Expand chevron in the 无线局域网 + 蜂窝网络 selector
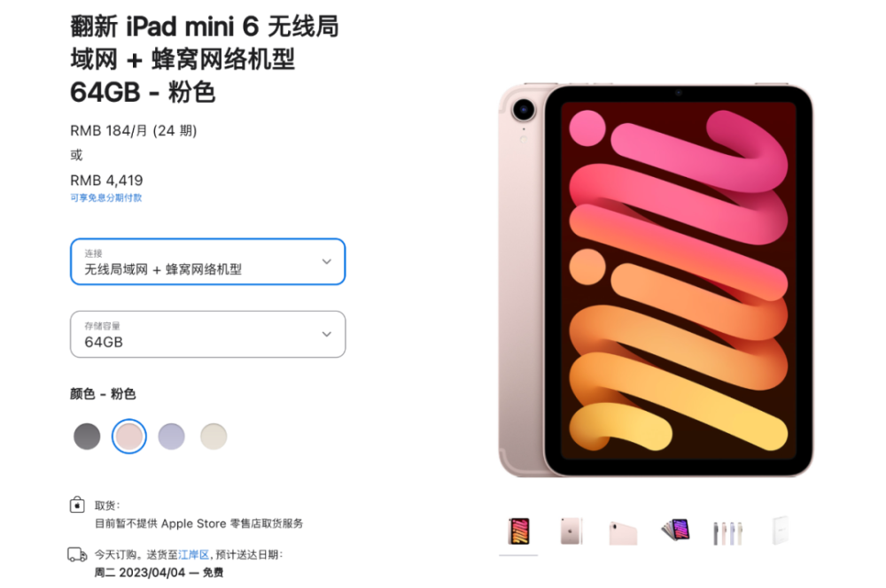The width and height of the screenshot is (886, 588). (327, 261)
